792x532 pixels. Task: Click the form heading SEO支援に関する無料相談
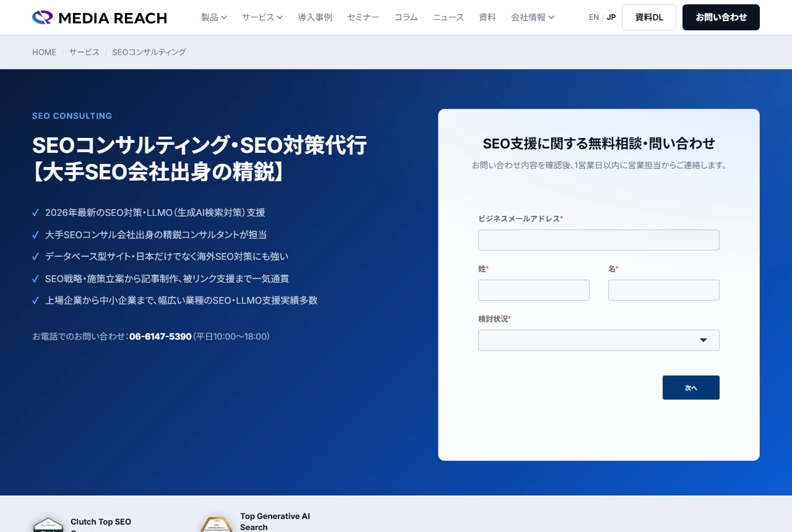(598, 144)
